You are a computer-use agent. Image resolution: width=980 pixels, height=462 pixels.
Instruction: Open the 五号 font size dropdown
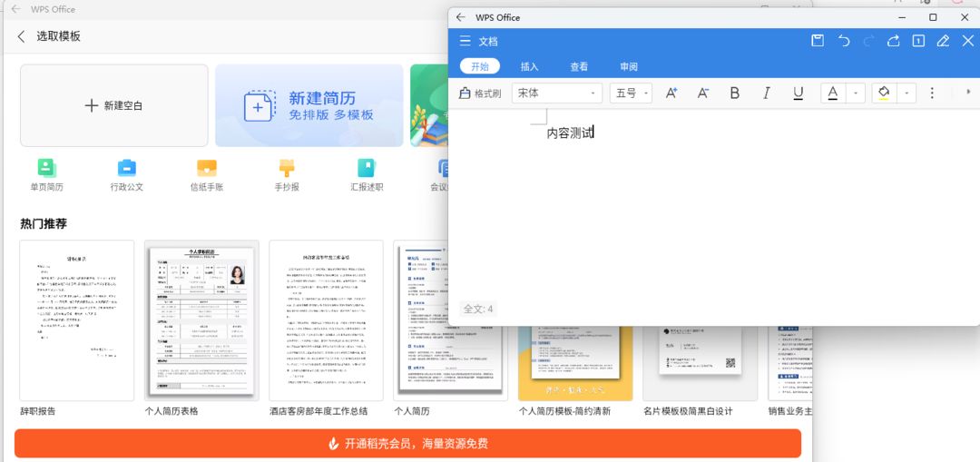click(x=632, y=93)
